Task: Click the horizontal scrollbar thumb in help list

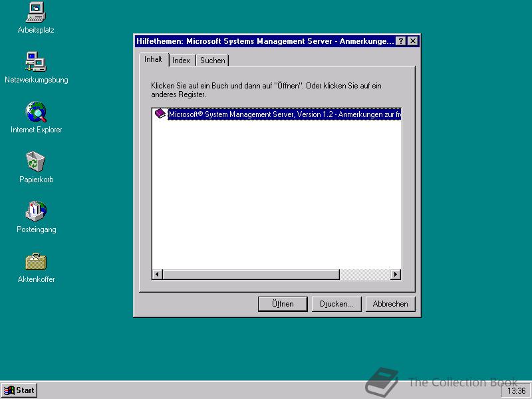Action: (x=251, y=274)
